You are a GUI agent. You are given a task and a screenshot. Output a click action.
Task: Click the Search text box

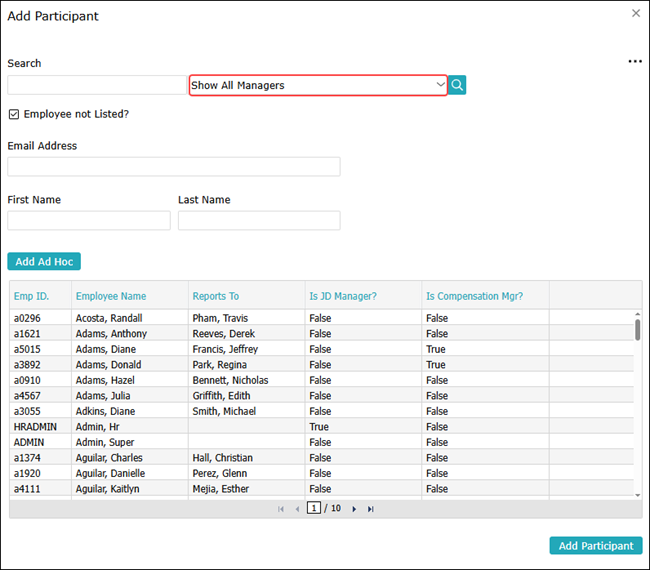click(96, 85)
